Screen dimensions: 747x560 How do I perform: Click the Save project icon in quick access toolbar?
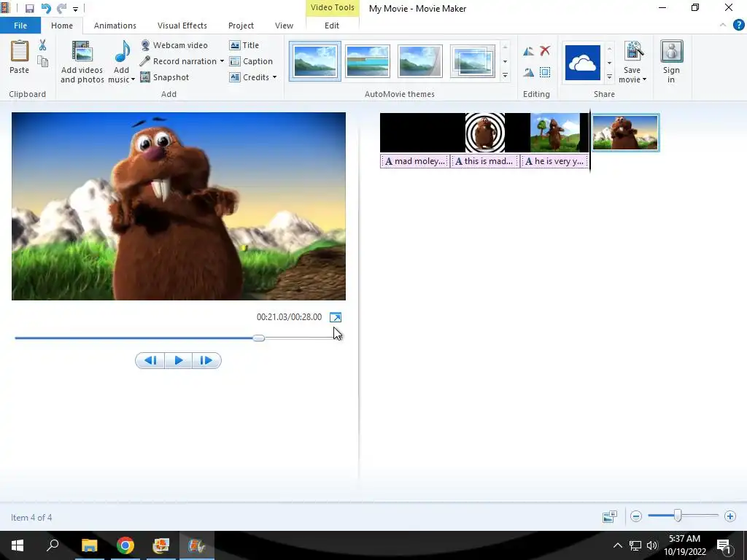tap(29, 9)
